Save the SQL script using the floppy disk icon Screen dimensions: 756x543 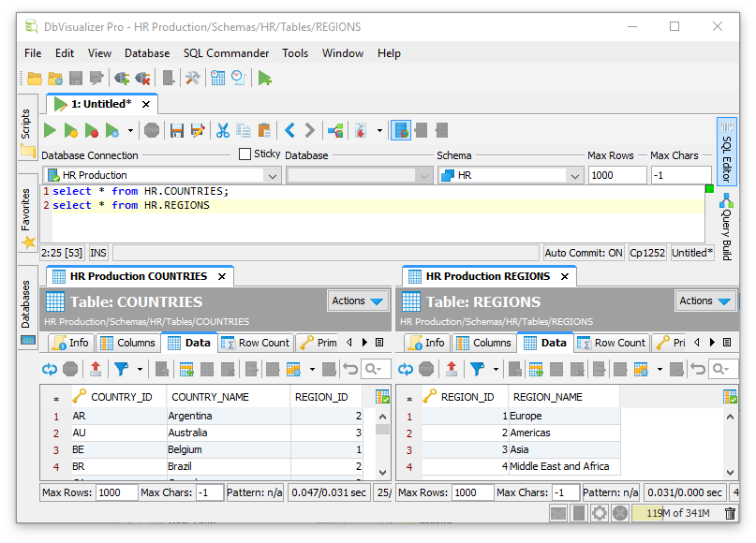coord(176,131)
